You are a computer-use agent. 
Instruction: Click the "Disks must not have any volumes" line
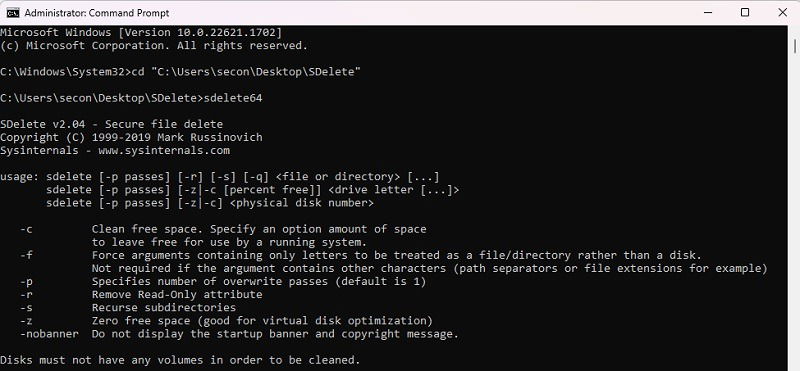[x=180, y=360]
